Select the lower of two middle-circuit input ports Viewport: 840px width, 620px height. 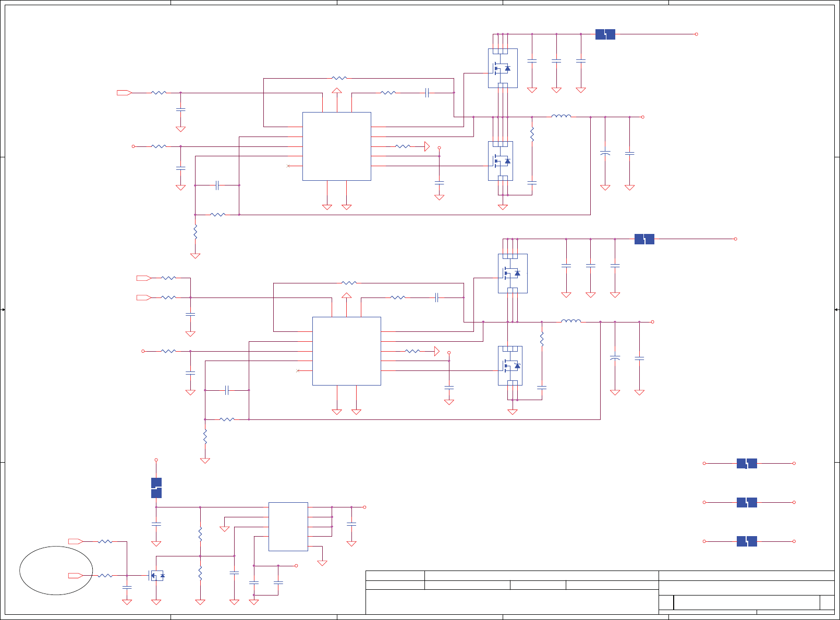tap(144, 297)
